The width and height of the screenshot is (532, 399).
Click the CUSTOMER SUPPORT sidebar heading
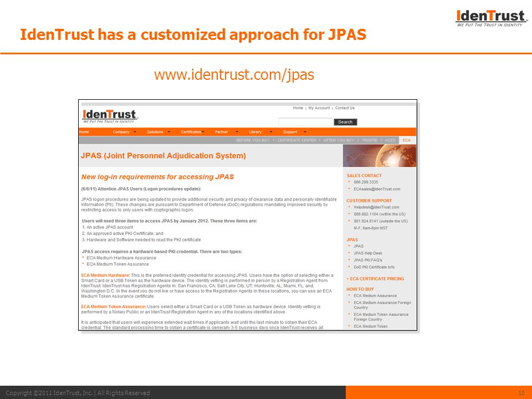[x=369, y=201]
